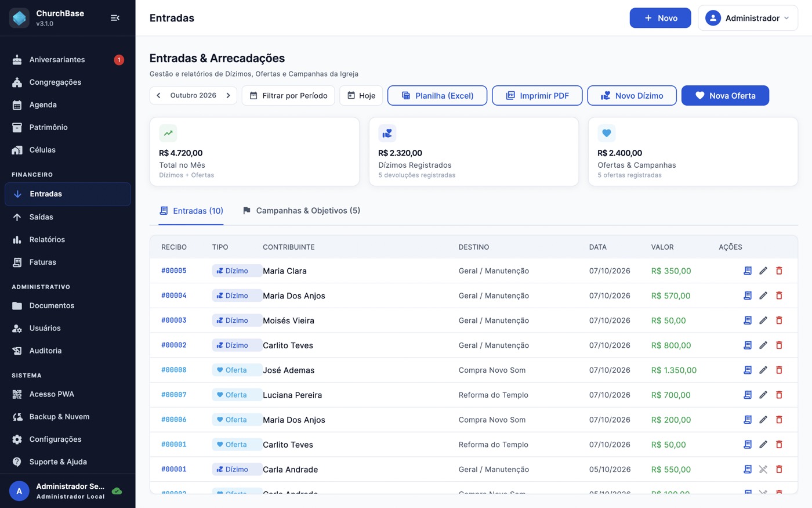Screen dimensions: 812x508
Task: Open Relatórios page
Action: click(x=68, y=240)
